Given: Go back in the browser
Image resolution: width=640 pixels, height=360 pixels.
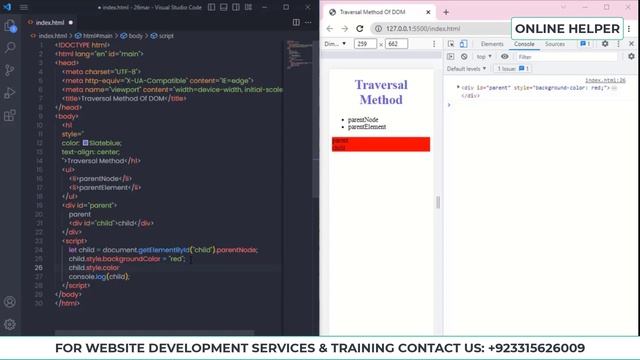Looking at the screenshot, I should click(330, 29).
